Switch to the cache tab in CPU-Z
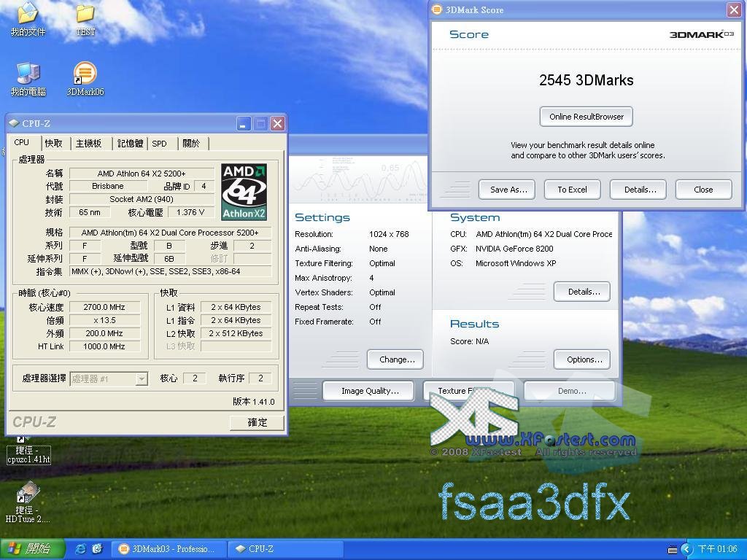The image size is (747, 560). point(53,144)
